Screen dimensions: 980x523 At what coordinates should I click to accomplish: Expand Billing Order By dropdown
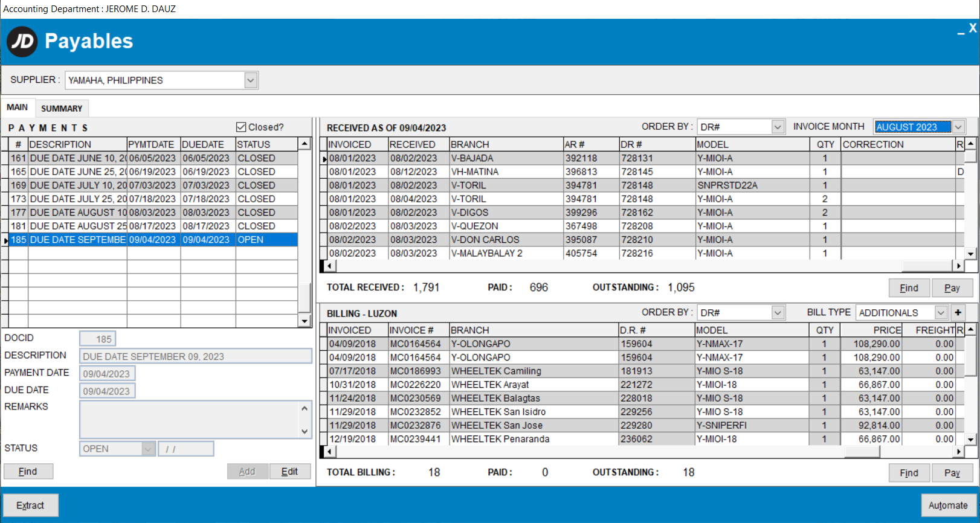tap(778, 313)
